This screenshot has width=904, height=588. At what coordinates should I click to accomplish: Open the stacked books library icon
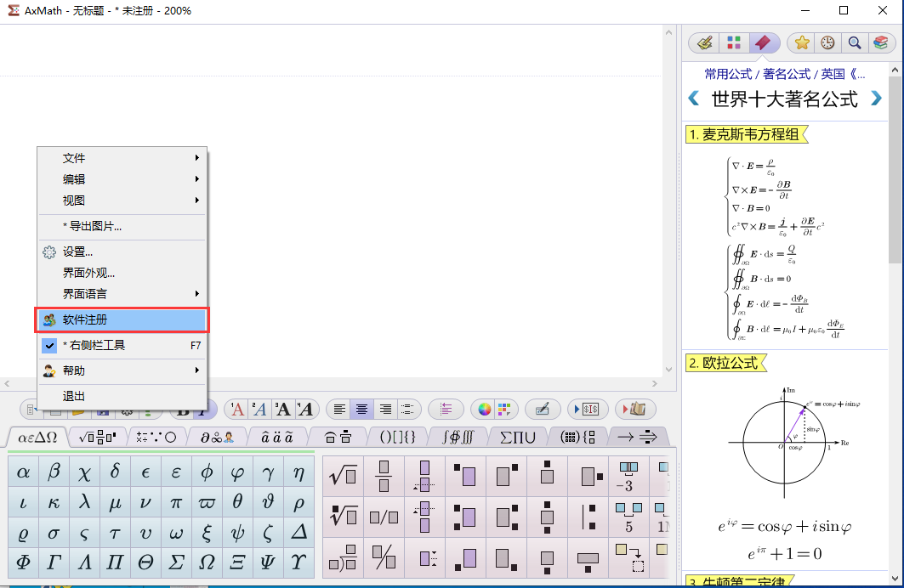click(880, 42)
